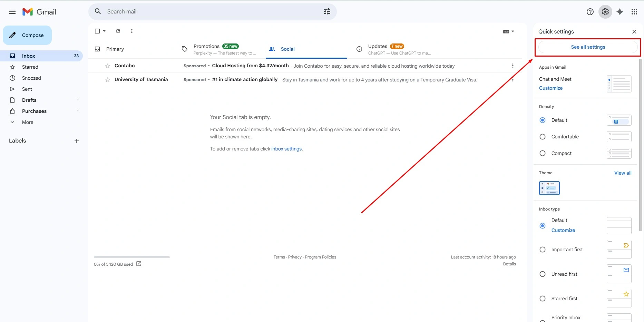Open the Gemini sparkle icon
The width and height of the screenshot is (644, 322).
[x=620, y=12]
